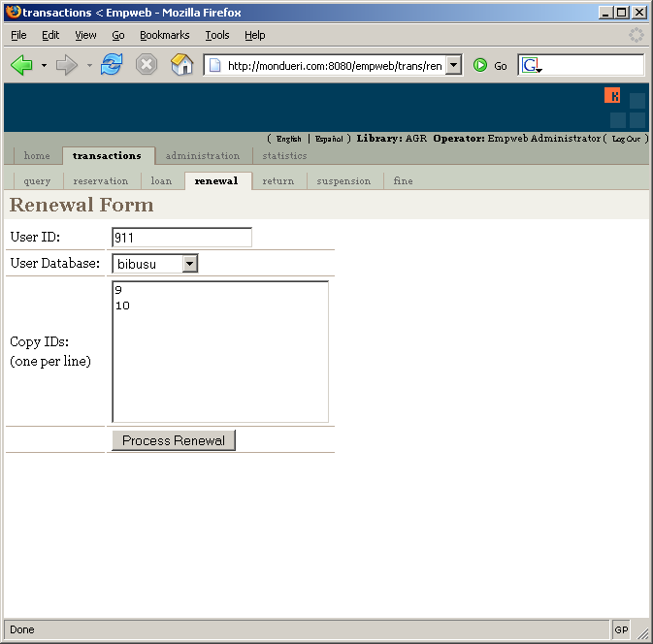Click the GP indicator in status bar
The width and height of the screenshot is (653, 644).
pyautogui.click(x=621, y=629)
